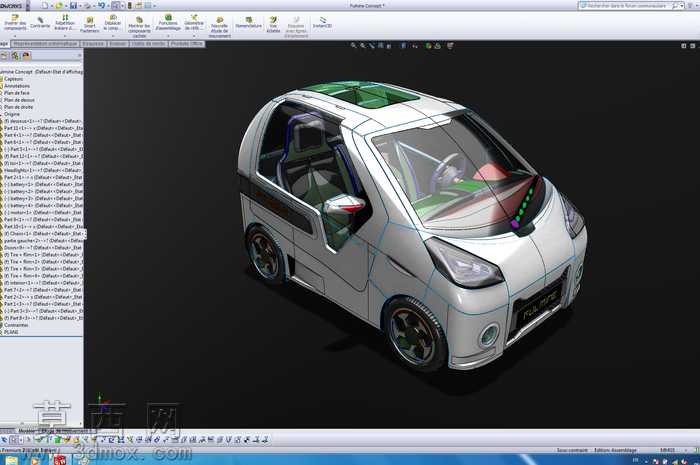This screenshot has width=700, height=465.
Task: Click the Save disk icon
Action: pyautogui.click(x=73, y=5)
